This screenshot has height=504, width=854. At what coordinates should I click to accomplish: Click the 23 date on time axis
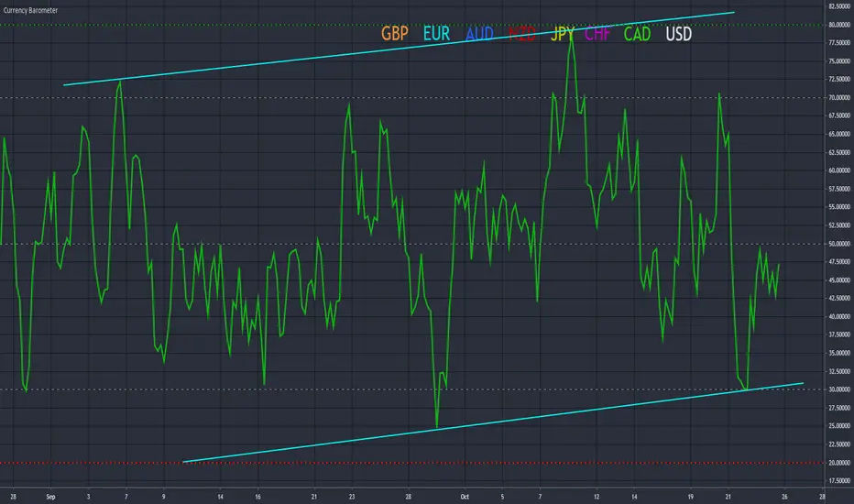(352, 497)
